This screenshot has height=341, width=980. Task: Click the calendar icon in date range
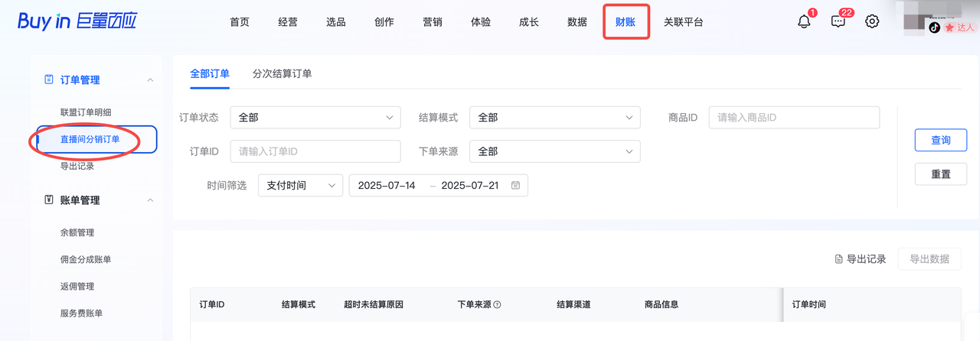point(515,186)
